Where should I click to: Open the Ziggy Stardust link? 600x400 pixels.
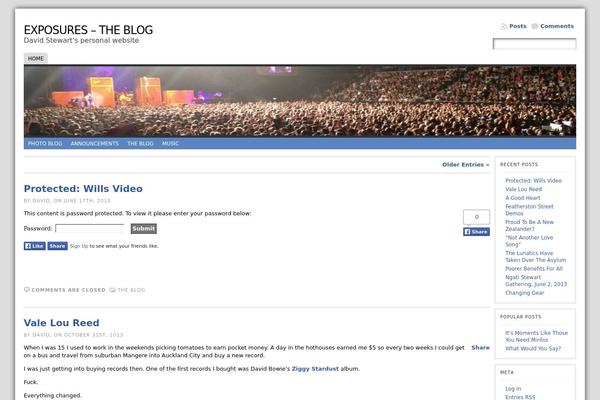pos(315,369)
